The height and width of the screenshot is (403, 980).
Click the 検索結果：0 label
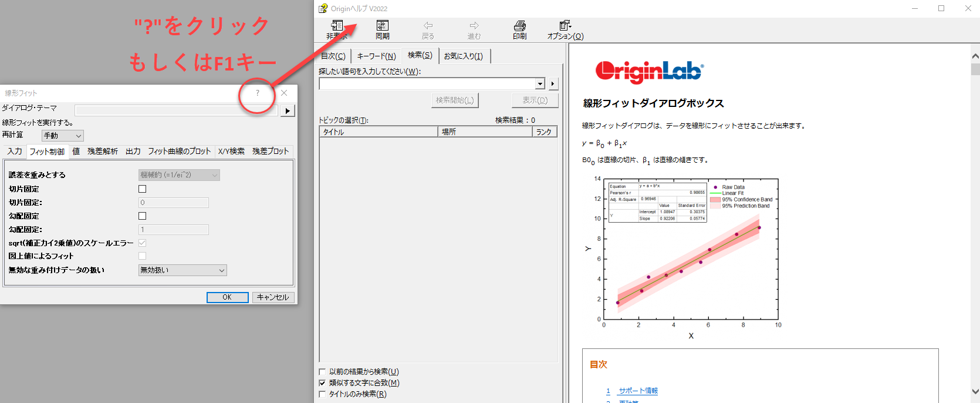tap(515, 120)
